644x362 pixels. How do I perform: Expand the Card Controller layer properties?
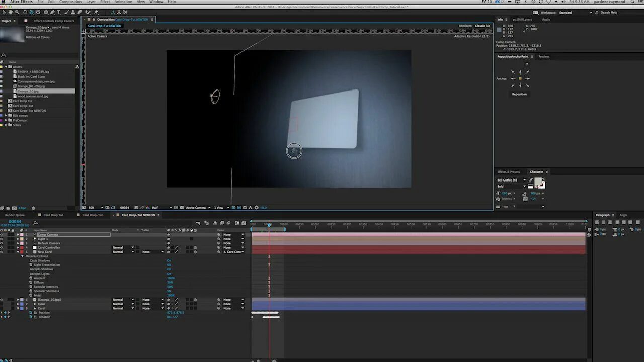click(x=18, y=247)
